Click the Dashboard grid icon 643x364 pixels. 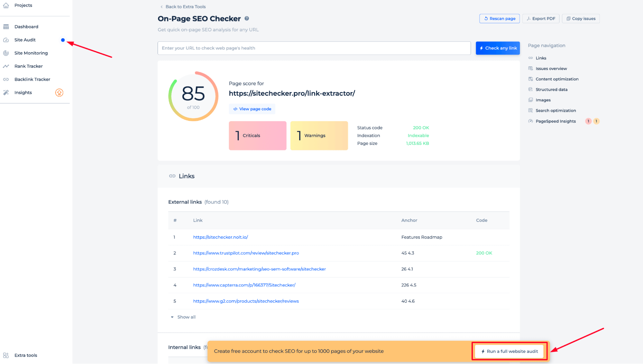(6, 27)
